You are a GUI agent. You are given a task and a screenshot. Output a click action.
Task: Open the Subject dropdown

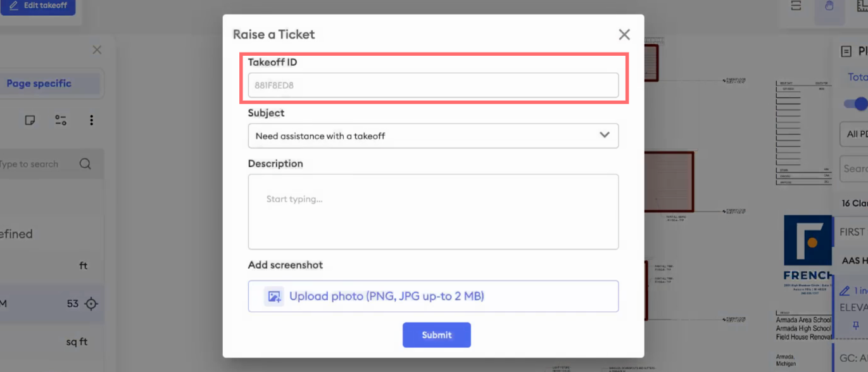point(433,136)
